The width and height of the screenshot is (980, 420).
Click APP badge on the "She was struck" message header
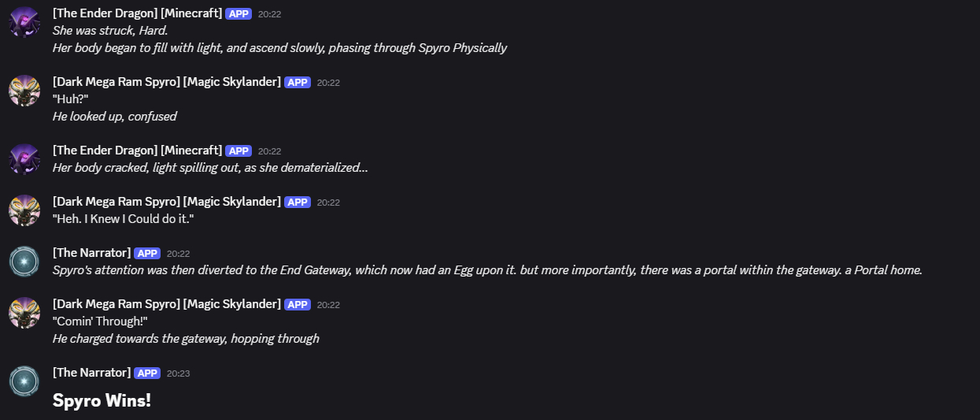tap(239, 13)
